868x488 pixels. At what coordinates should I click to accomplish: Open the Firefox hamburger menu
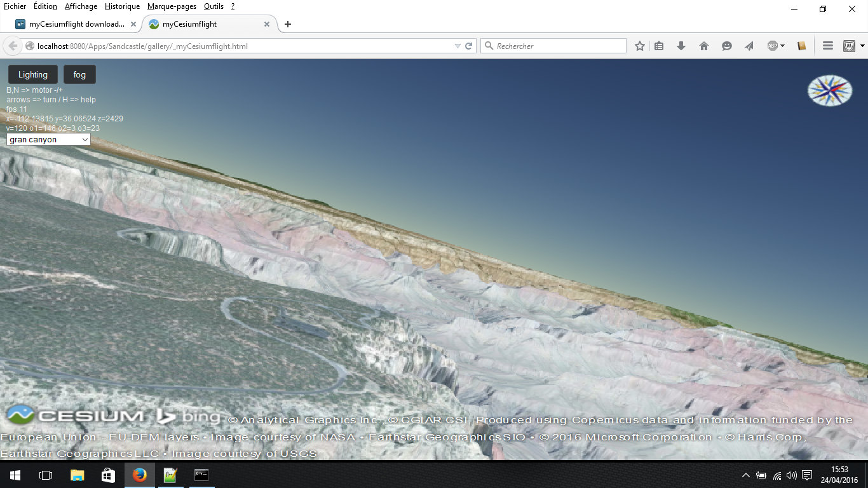[x=827, y=45]
